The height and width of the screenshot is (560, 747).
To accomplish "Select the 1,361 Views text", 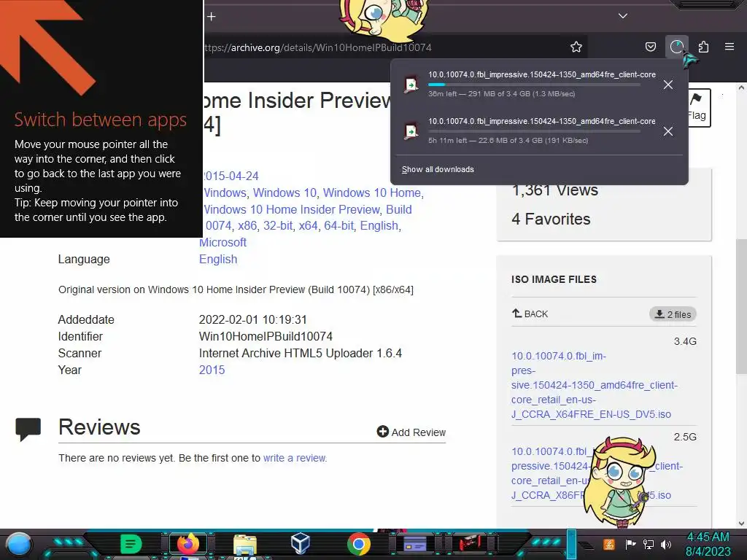I will point(554,190).
